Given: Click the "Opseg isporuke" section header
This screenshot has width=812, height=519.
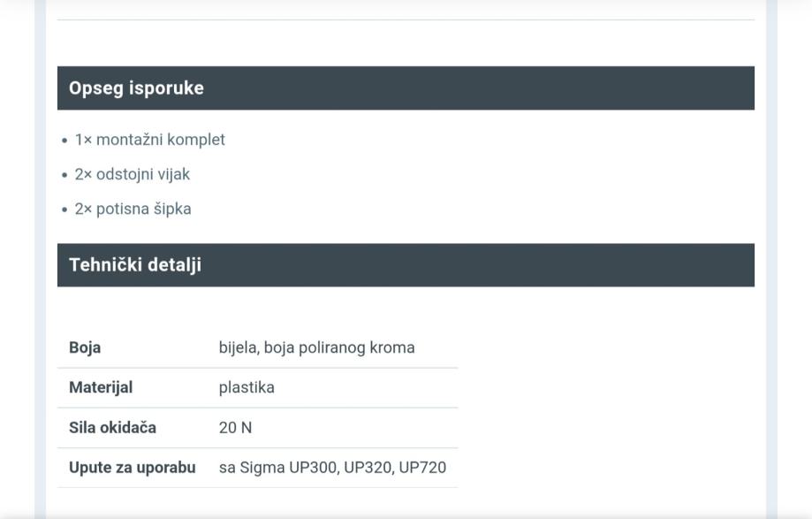Looking at the screenshot, I should [x=136, y=88].
